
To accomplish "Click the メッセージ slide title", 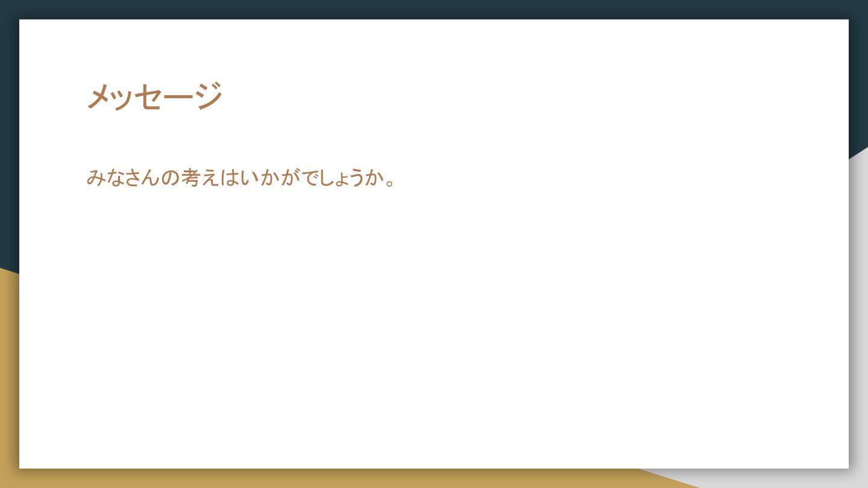I will point(155,96).
